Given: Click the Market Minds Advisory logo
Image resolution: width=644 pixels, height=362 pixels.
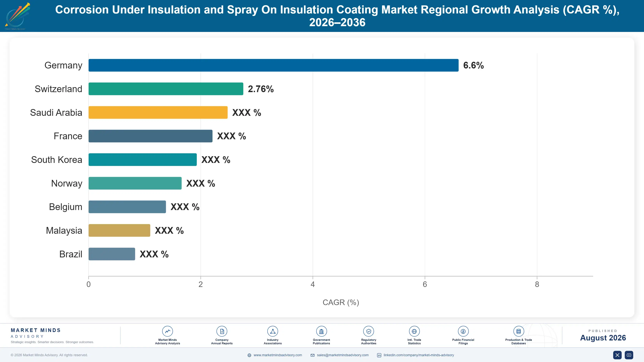Looking at the screenshot, I should click(17, 16).
